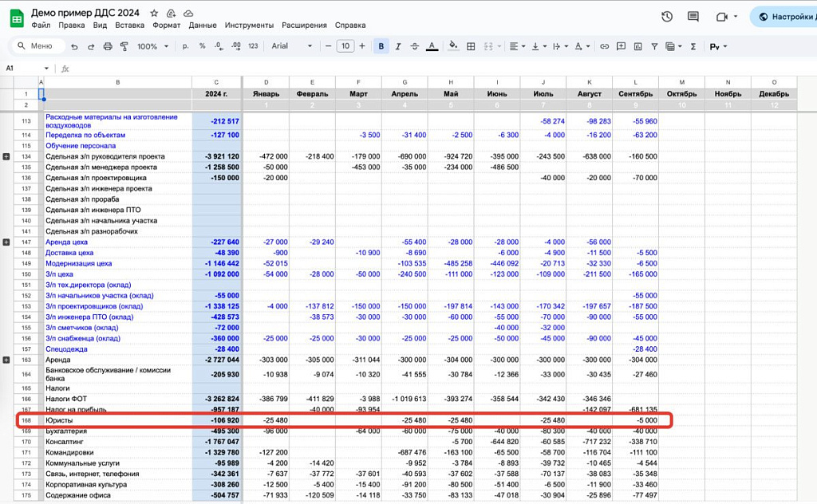
Task: Open version history clock icon
Action: pos(667,17)
